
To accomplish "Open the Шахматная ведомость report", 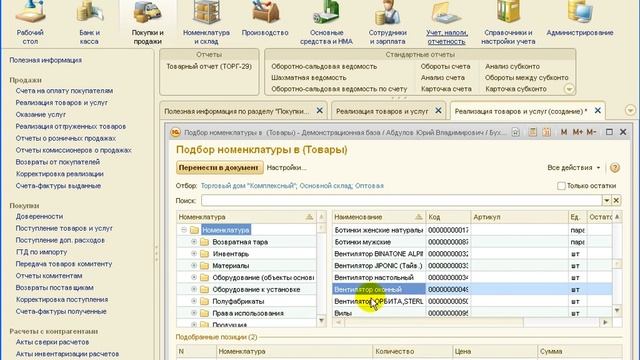I will (x=309, y=78).
